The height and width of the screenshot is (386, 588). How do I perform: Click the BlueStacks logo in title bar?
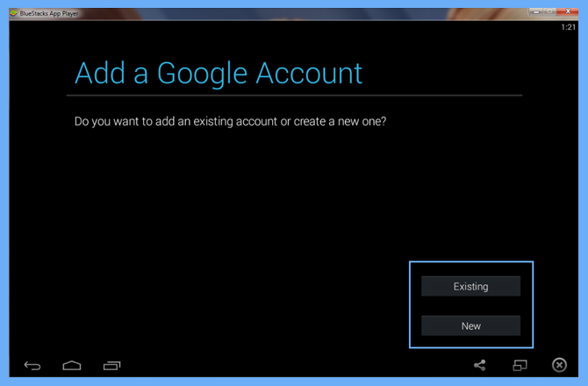tap(13, 14)
